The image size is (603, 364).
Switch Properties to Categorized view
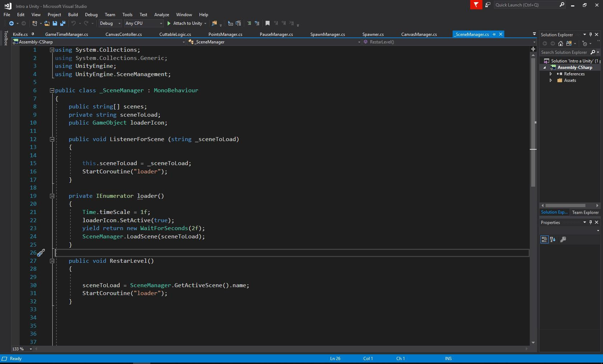coord(544,239)
